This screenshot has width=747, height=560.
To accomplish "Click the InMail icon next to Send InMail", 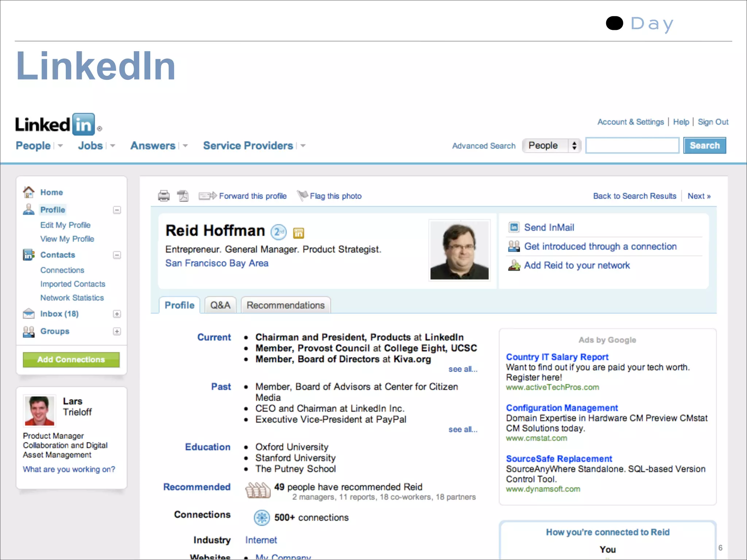I will 514,227.
